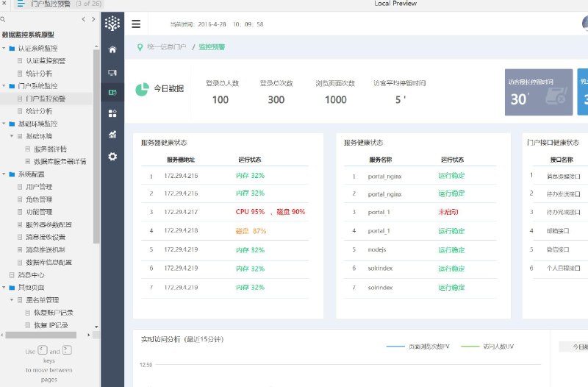Click the sitemap horizontal scrollbar
Viewport: 588px width, 387px height.
pos(41,335)
